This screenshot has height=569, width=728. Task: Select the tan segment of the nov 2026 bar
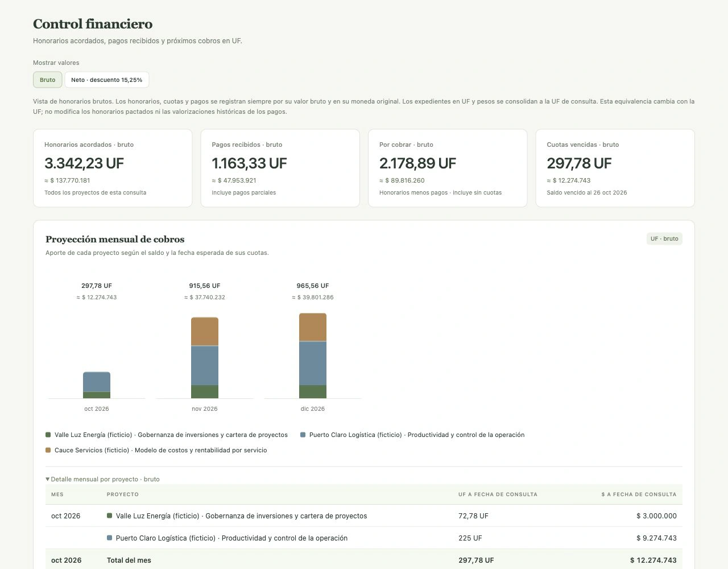point(205,332)
